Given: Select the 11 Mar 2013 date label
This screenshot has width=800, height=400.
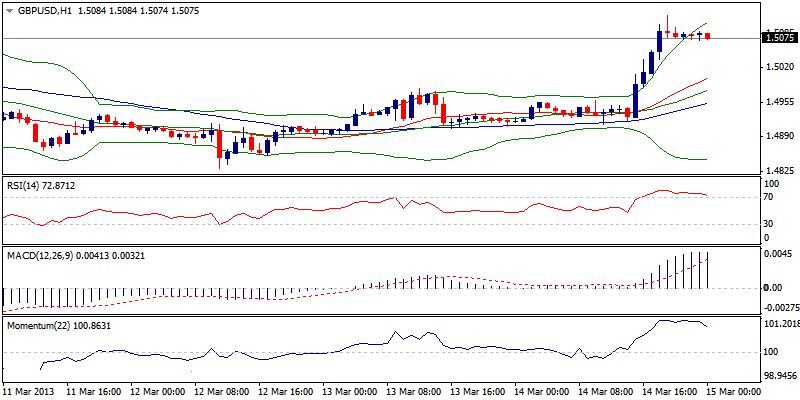Looking at the screenshot, I should (x=30, y=391).
